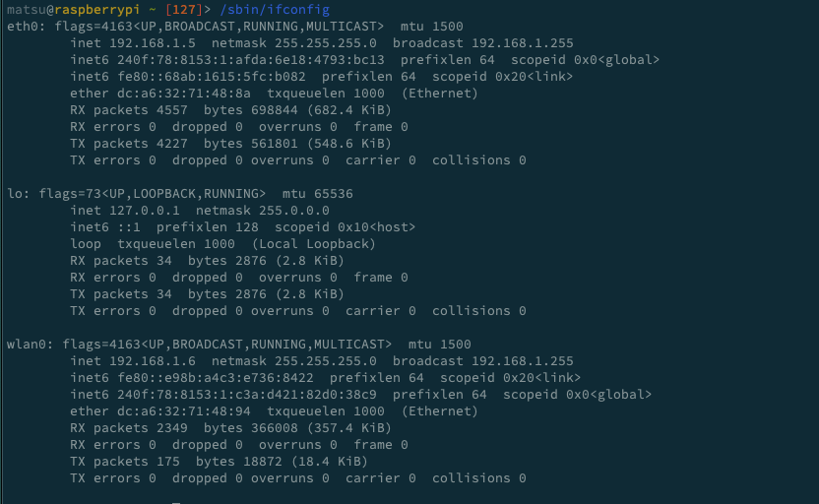Image resolution: width=819 pixels, height=504 pixels.
Task: Click the eth0 global inet6 address
Action: pyautogui.click(x=251, y=59)
